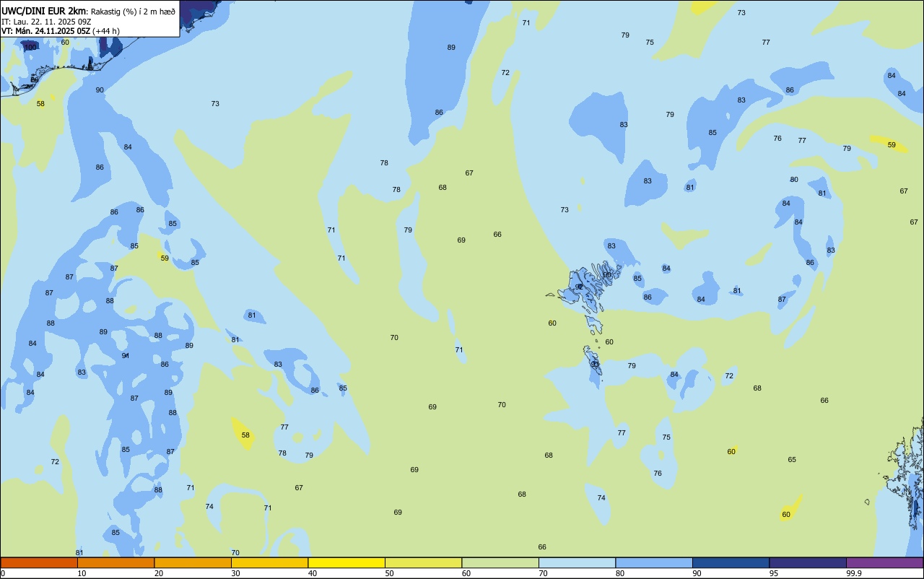Click the "100" humidity value on the map

[x=30, y=47]
